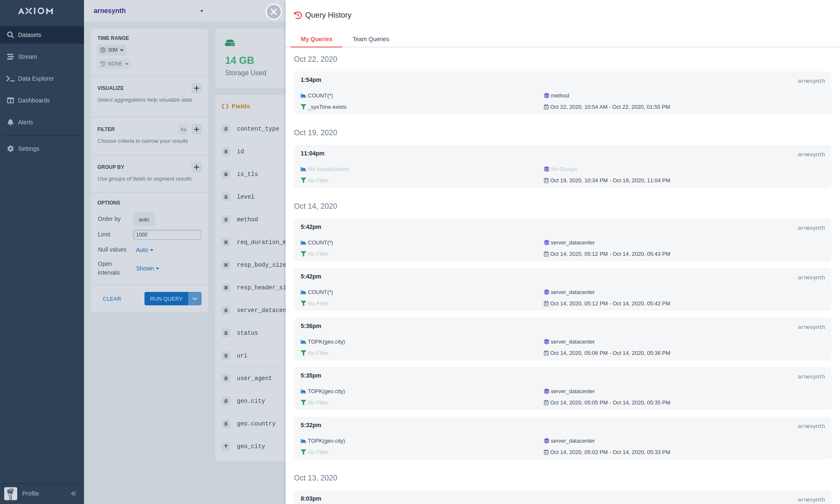Open Settings gear icon in sidebar
Viewport: 840px width, 504px height.
pos(10,149)
